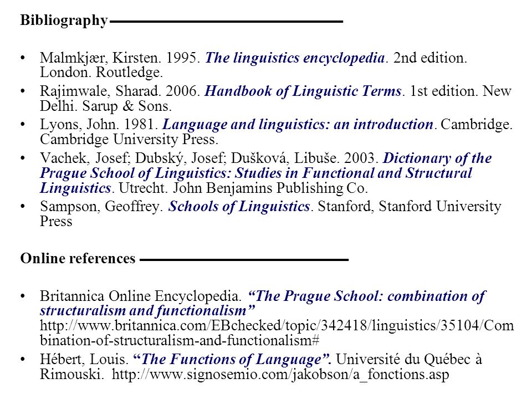The width and height of the screenshot is (532, 399).
Task: Click The Functions of Language title
Action: 232,359
